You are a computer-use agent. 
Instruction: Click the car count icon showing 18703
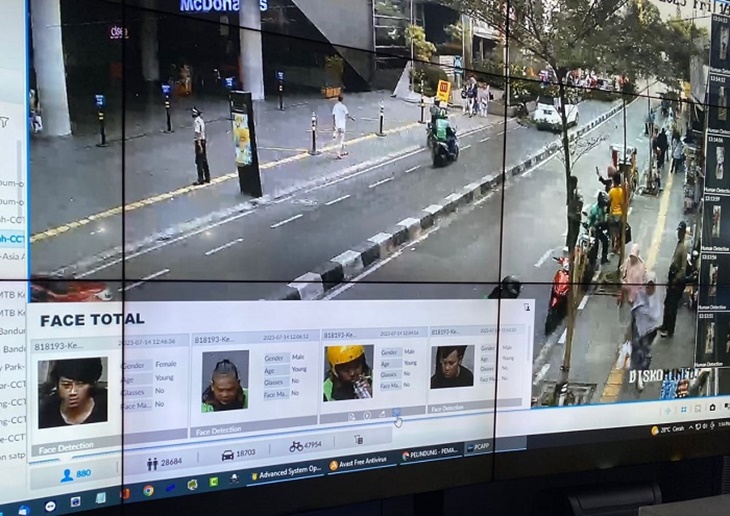[x=227, y=454]
